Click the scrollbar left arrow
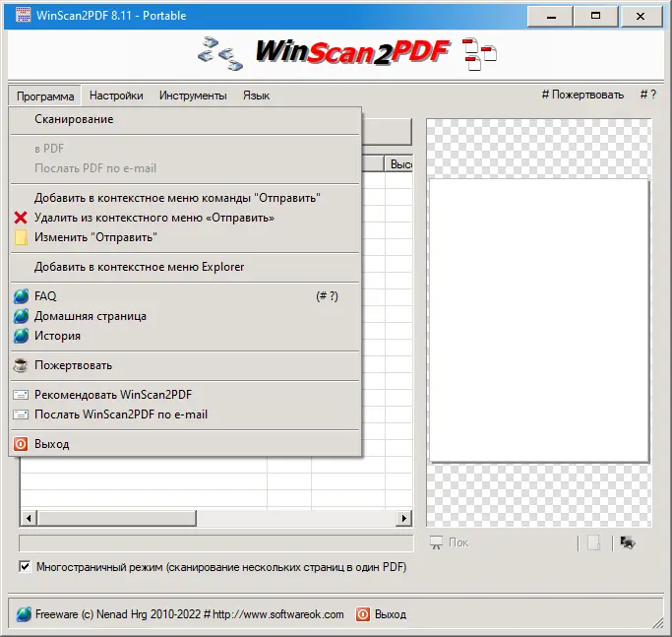 tap(29, 518)
